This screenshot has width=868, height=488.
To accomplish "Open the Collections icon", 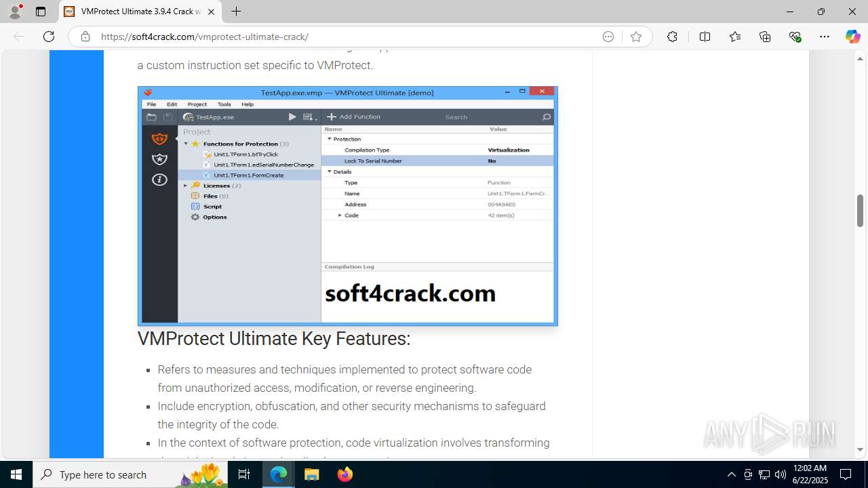I will (765, 37).
